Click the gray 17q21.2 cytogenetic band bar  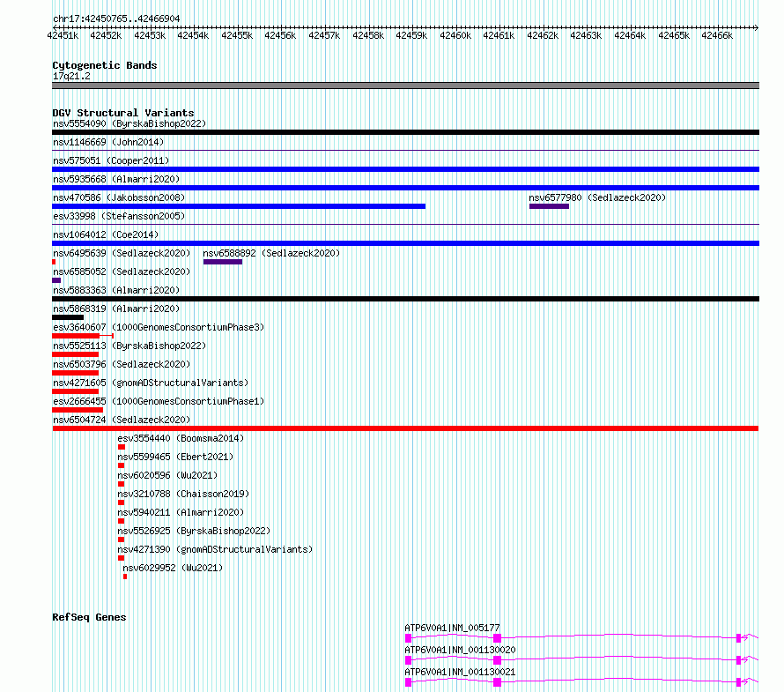(x=405, y=86)
